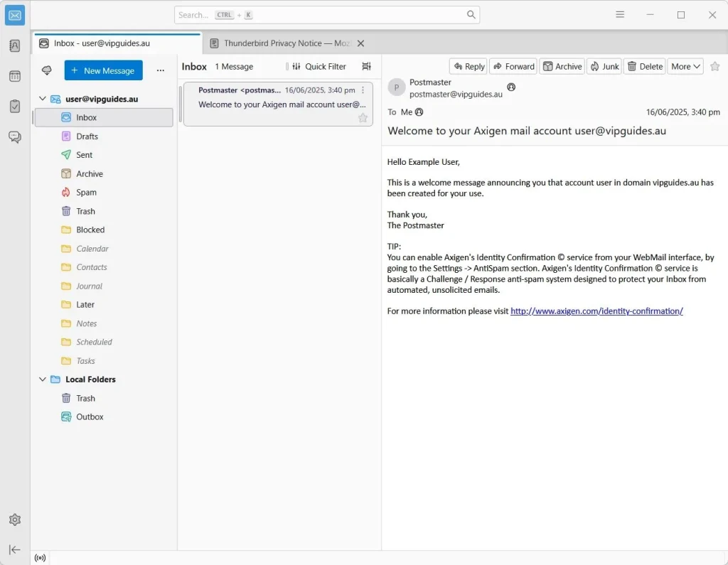Star the message in the message list

pyautogui.click(x=363, y=118)
